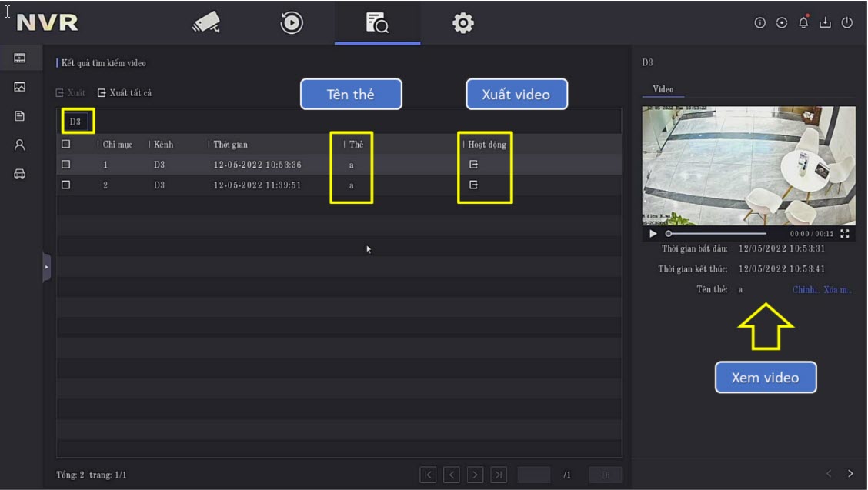The image size is (868, 490).
Task: Open the live view camera icon
Action: pos(205,23)
